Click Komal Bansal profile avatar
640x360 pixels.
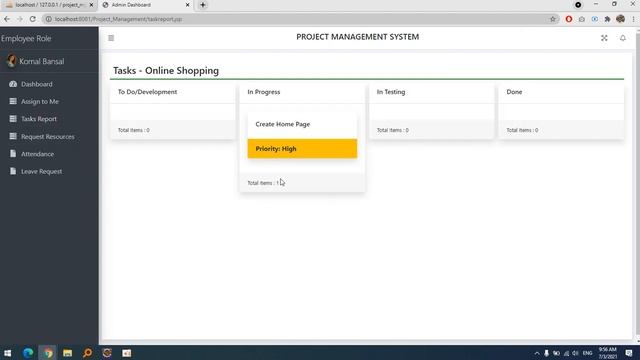pyautogui.click(x=11, y=61)
